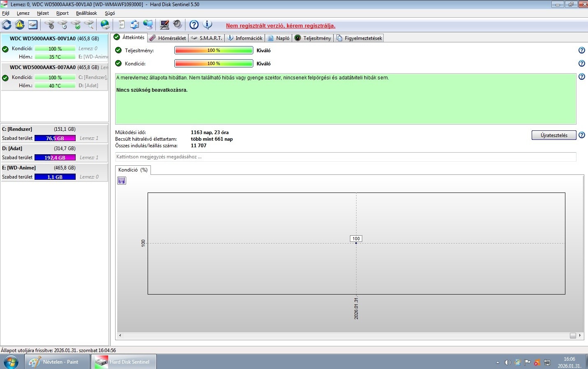The image size is (588, 369).
Task: Click the Teljesítmény 100 % progress bar
Action: coord(213,50)
